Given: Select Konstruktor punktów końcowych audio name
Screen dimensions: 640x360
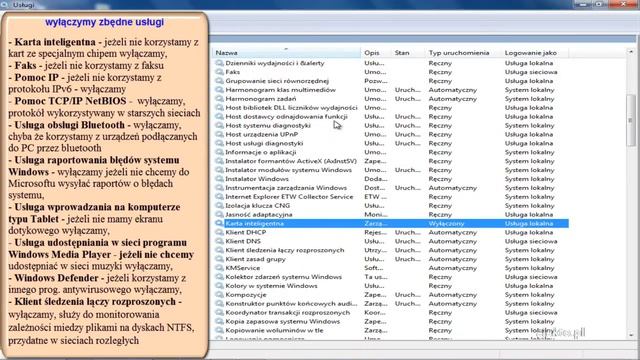Looking at the screenshot, I should click(x=291, y=304).
